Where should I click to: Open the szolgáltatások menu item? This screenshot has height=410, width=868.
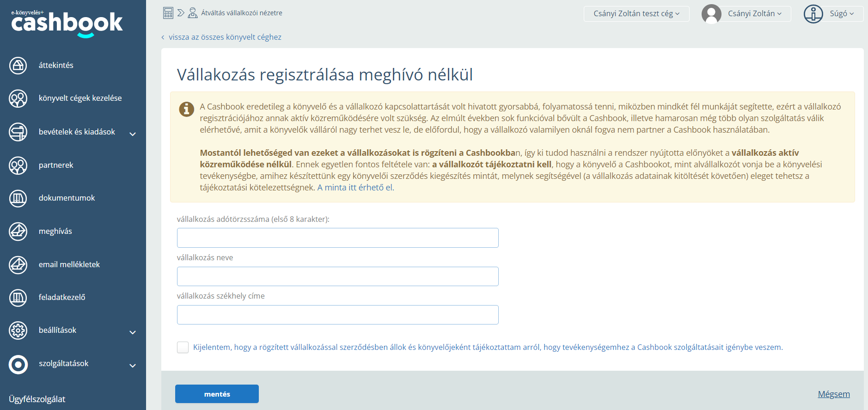pyautogui.click(x=64, y=364)
